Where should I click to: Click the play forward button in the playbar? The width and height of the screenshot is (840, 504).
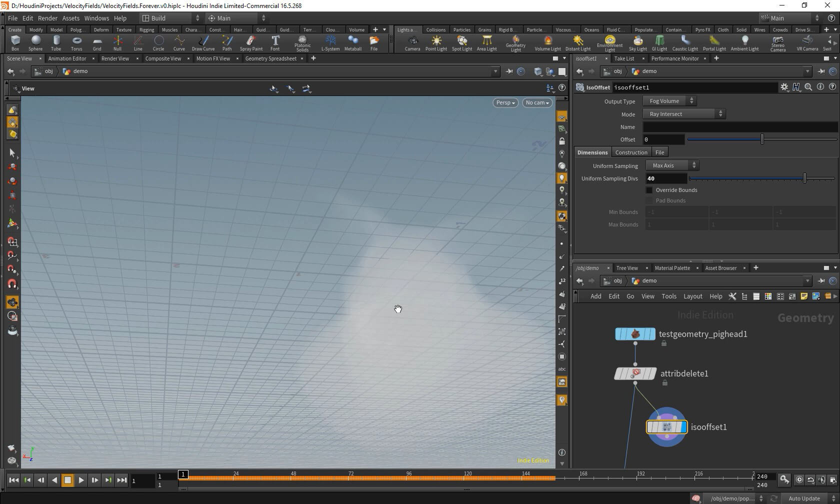click(x=81, y=480)
